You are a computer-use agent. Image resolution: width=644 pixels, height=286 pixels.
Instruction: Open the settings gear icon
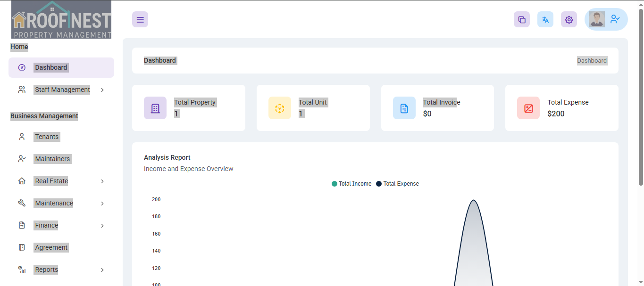coord(569,19)
